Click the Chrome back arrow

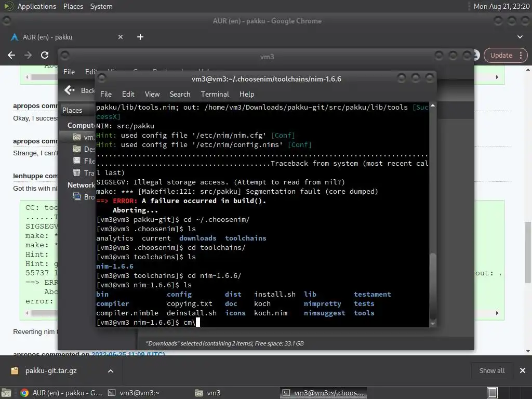pos(11,55)
